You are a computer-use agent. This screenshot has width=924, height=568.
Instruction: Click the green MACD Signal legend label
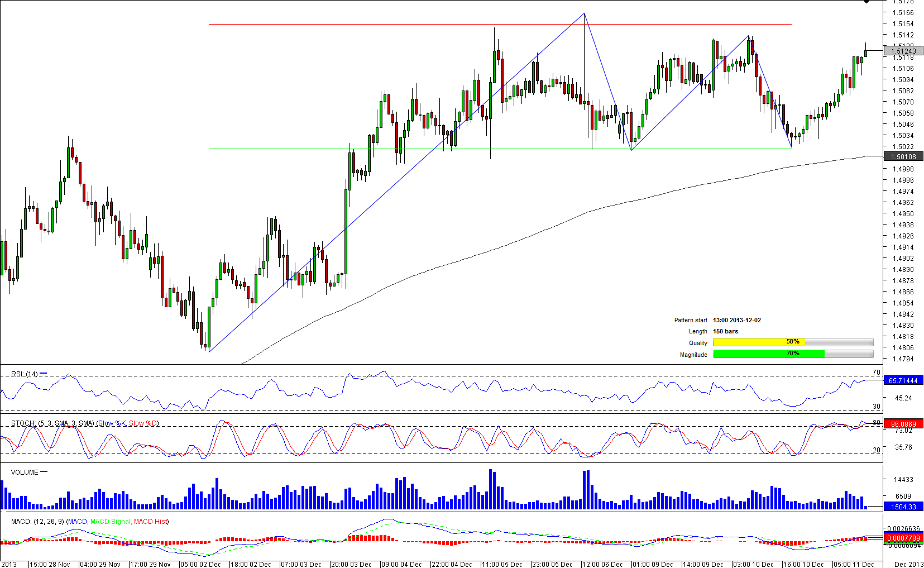[x=111, y=522]
